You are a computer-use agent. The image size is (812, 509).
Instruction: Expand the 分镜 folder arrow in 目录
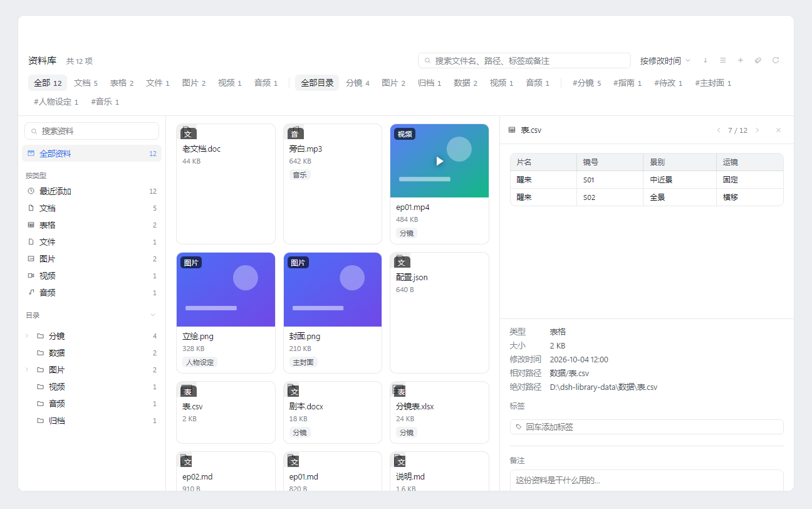[27, 336]
